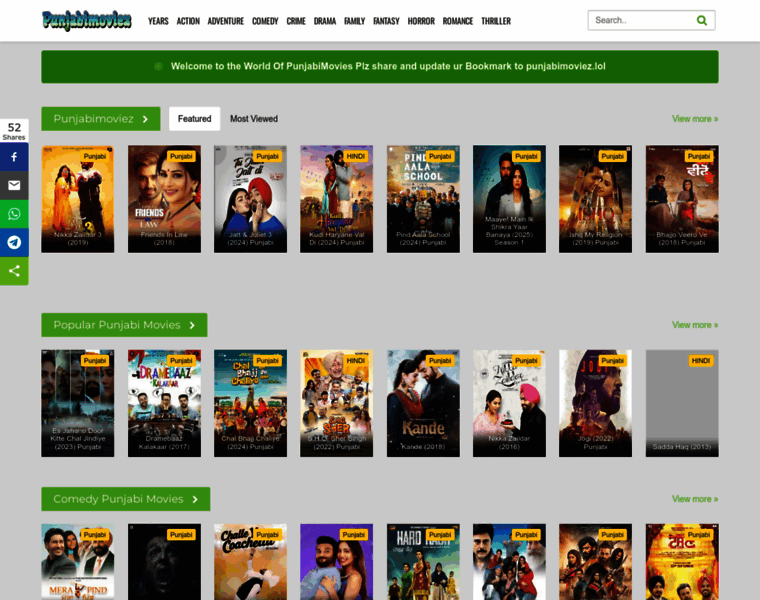The height and width of the screenshot is (600, 760).
Task: Share page via Facebook icon
Action: [x=14, y=157]
